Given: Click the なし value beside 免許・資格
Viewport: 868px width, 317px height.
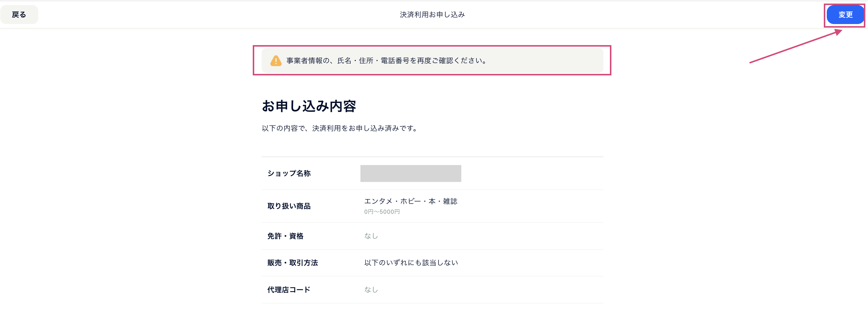Looking at the screenshot, I should coord(371,236).
